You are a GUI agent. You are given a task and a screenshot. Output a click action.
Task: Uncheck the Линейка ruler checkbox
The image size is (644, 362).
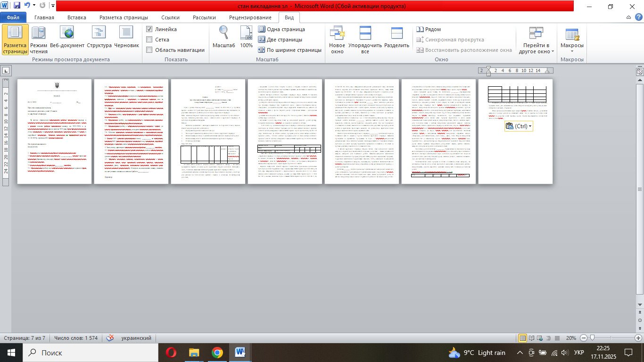pyautogui.click(x=149, y=29)
